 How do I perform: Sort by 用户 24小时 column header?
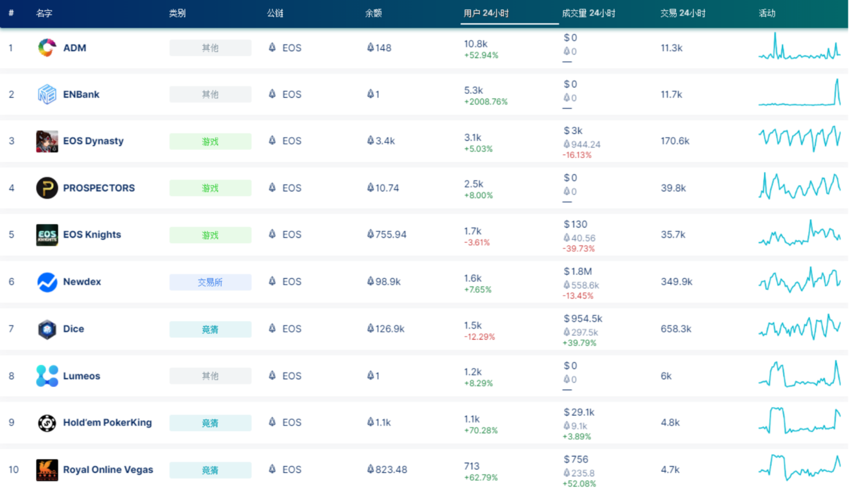486,13
